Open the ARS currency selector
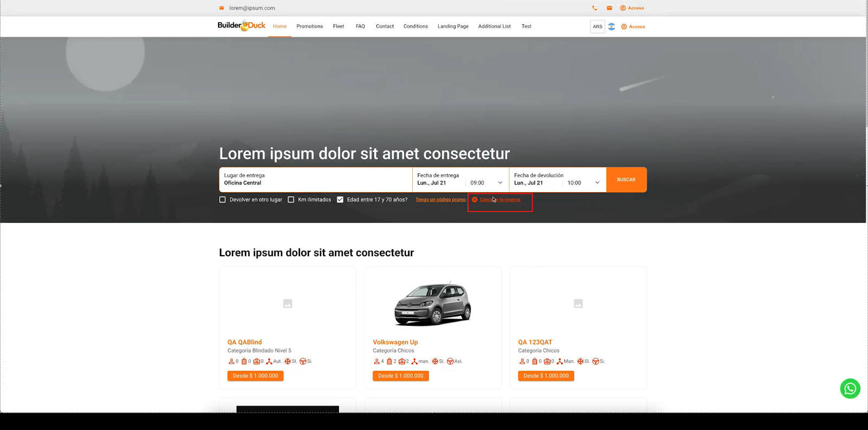This screenshot has width=868, height=430. [x=597, y=27]
